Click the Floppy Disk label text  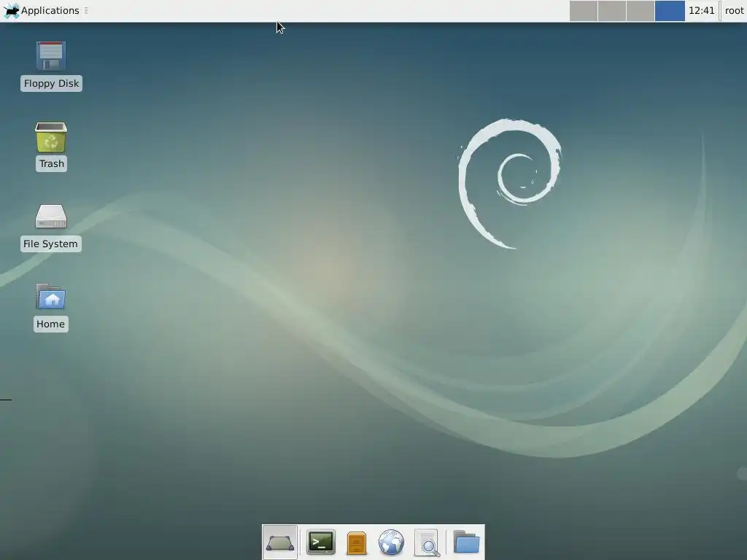(x=52, y=83)
